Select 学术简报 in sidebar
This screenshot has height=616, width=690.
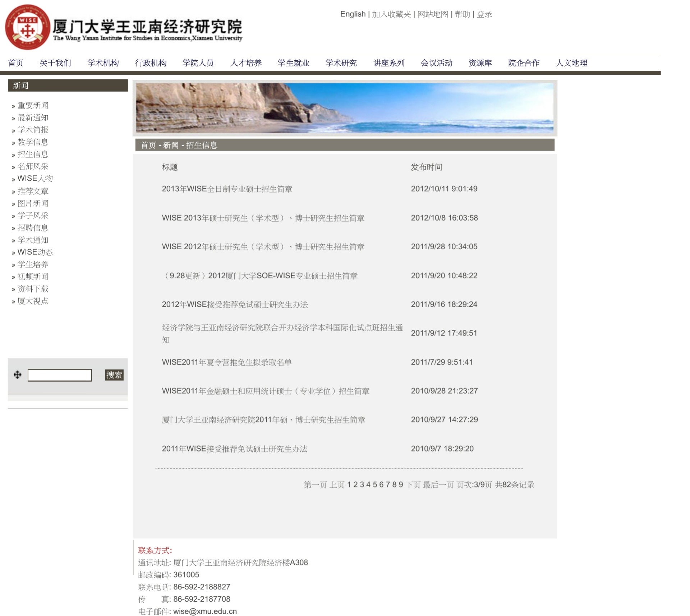(33, 130)
